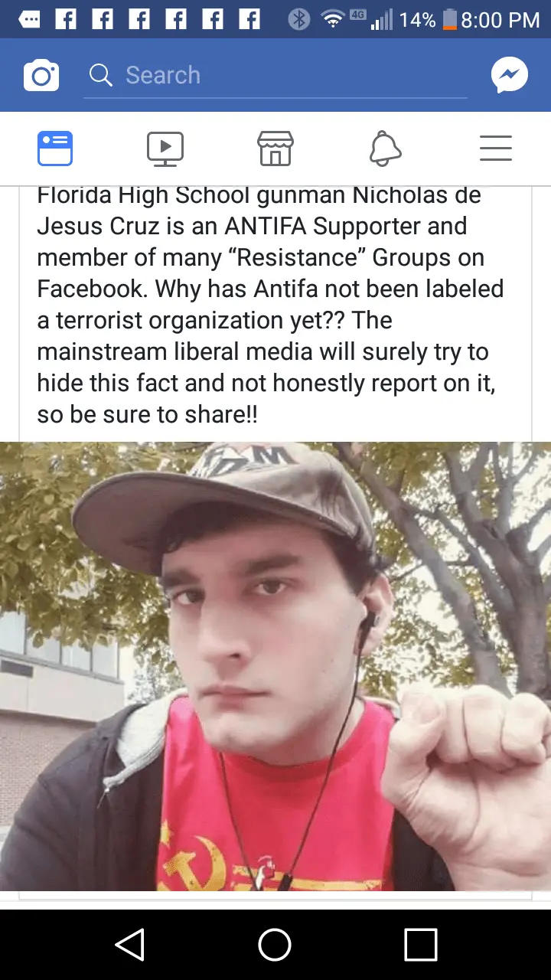551x980 pixels.
Task: Tap the message notification icon in status bar
Action: tap(31, 20)
